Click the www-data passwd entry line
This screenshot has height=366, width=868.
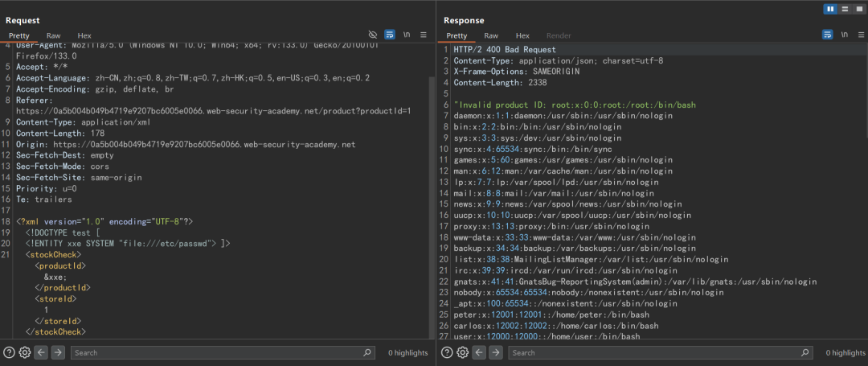point(575,237)
